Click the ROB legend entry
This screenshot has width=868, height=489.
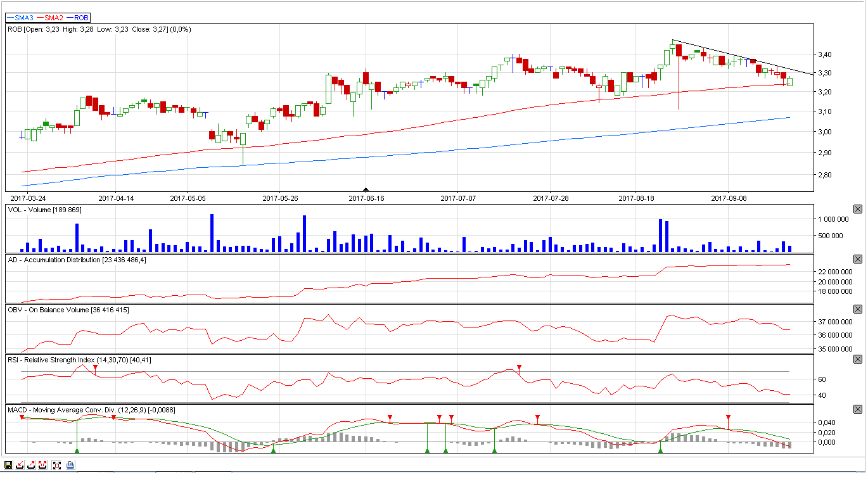click(x=78, y=18)
